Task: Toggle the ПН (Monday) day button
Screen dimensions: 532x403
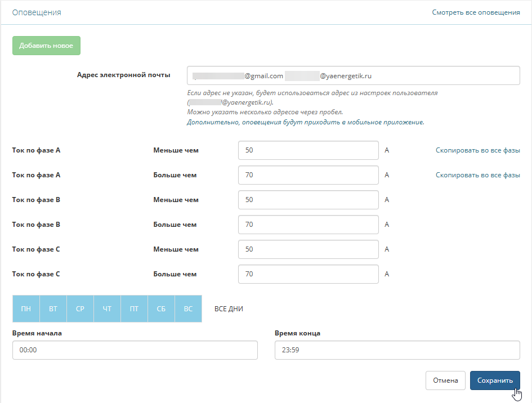Action: click(26, 309)
